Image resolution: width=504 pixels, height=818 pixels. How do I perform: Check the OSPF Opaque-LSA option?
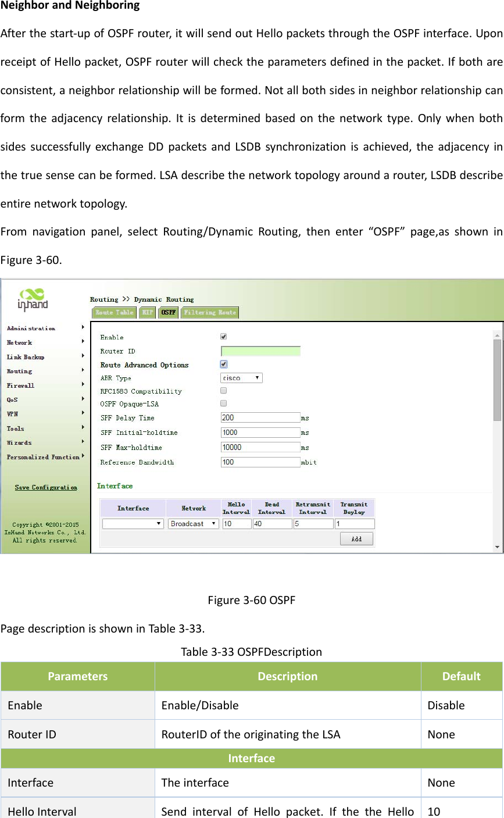point(223,403)
